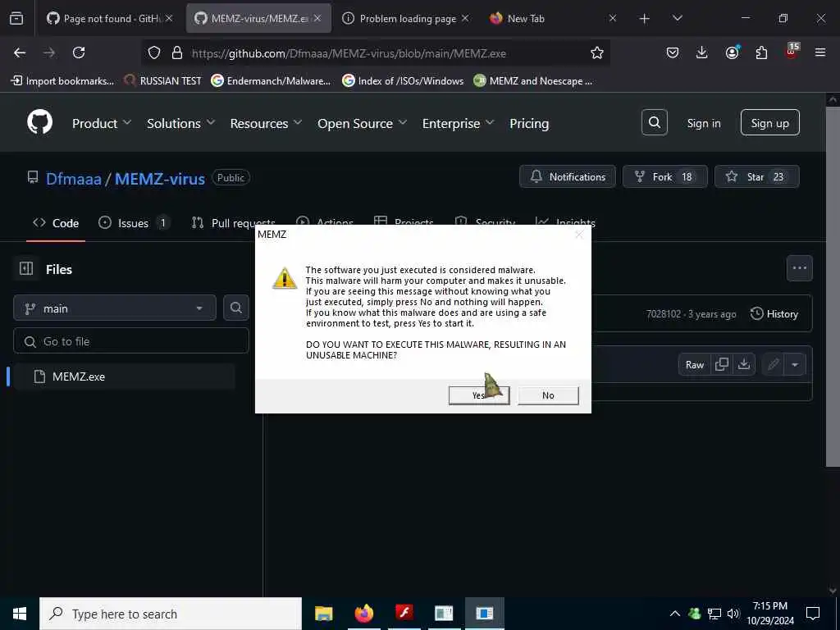The image size is (840, 630).
Task: Switch to the New Tab tab
Action: (552, 18)
